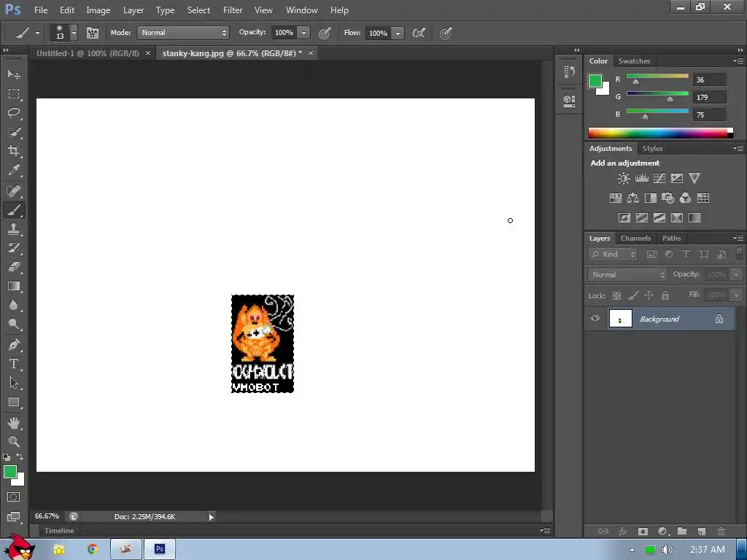Open the status bar info arrow

pyautogui.click(x=211, y=517)
